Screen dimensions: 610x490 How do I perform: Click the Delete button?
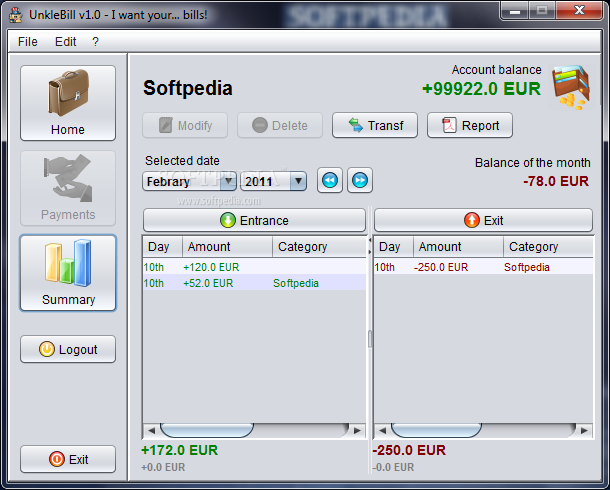280,126
